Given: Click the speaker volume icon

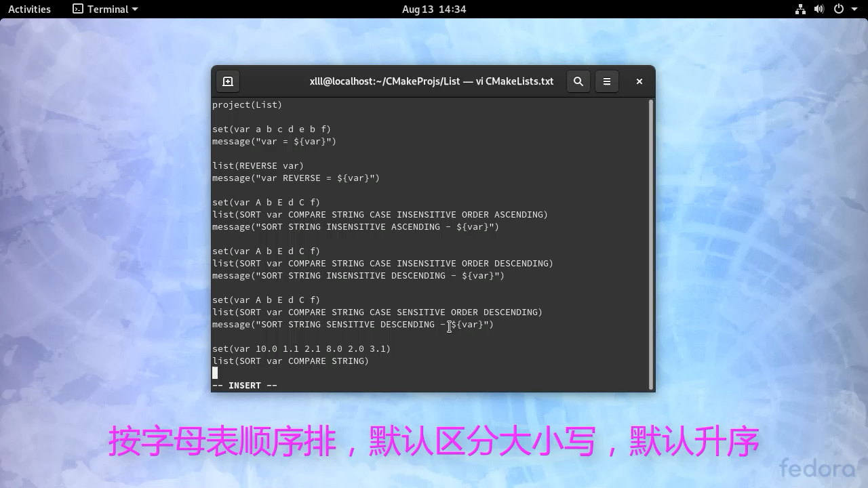Looking at the screenshot, I should pos(818,9).
